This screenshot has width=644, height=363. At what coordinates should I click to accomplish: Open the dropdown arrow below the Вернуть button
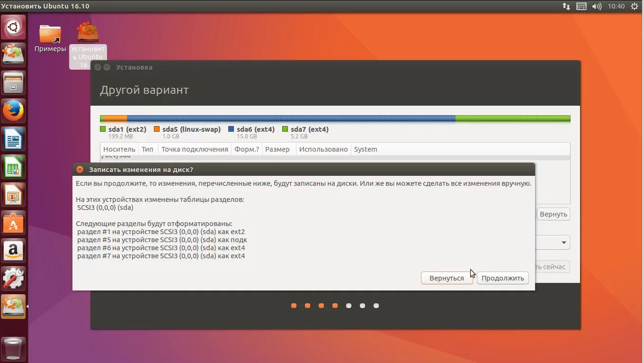coord(564,243)
